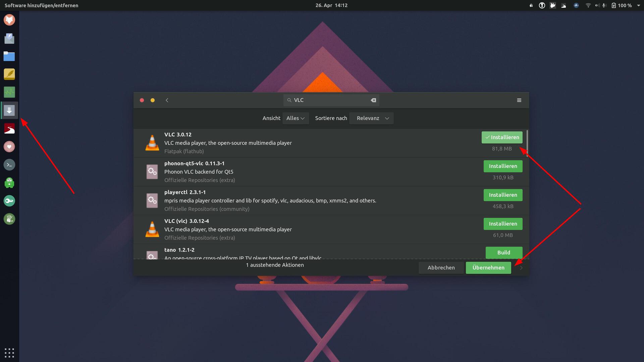Expand the Ansicht 'Alles' dropdown

point(295,118)
